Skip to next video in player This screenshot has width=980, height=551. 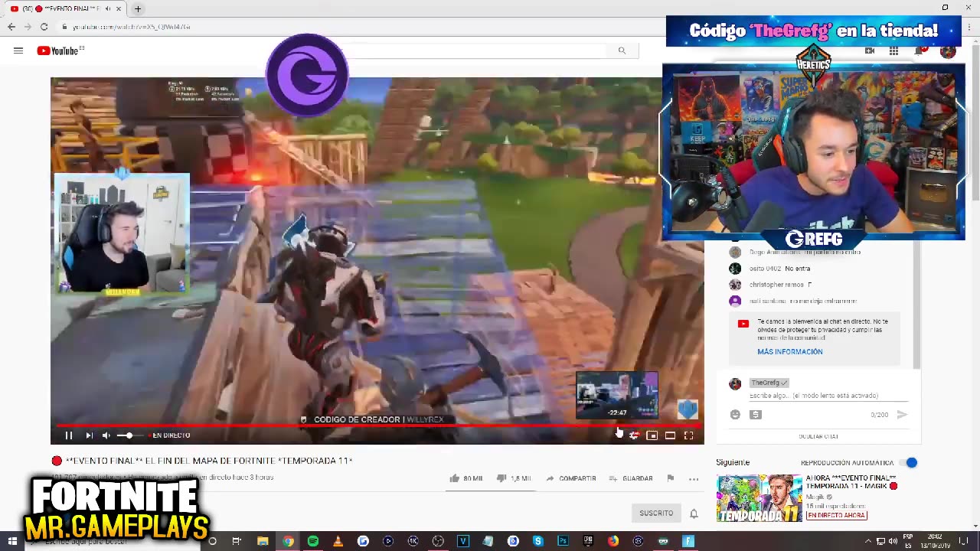[89, 435]
